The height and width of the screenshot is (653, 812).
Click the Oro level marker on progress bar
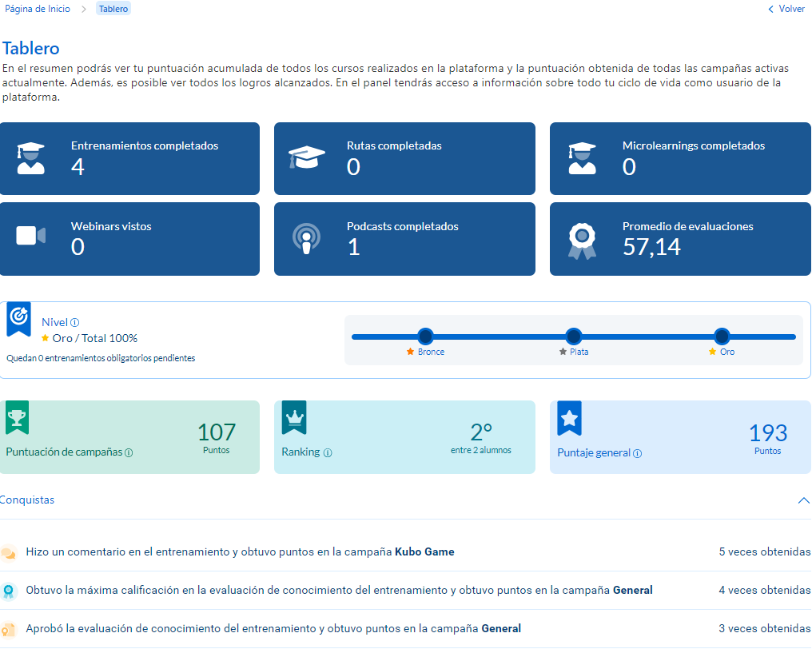tap(722, 336)
